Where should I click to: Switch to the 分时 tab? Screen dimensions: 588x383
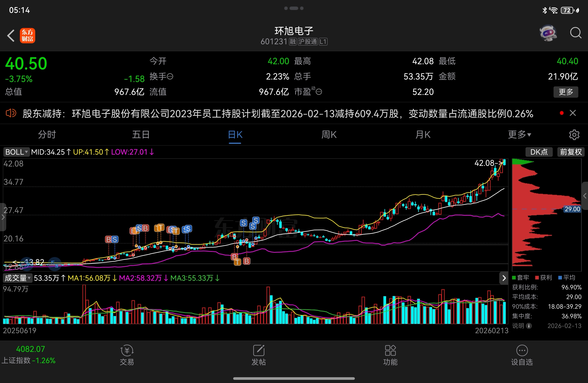pos(47,135)
